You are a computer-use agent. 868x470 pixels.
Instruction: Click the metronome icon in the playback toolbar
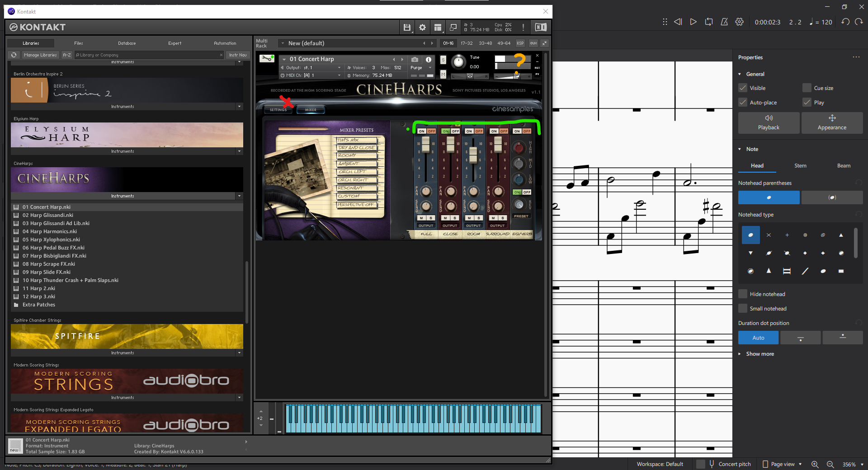[724, 21]
